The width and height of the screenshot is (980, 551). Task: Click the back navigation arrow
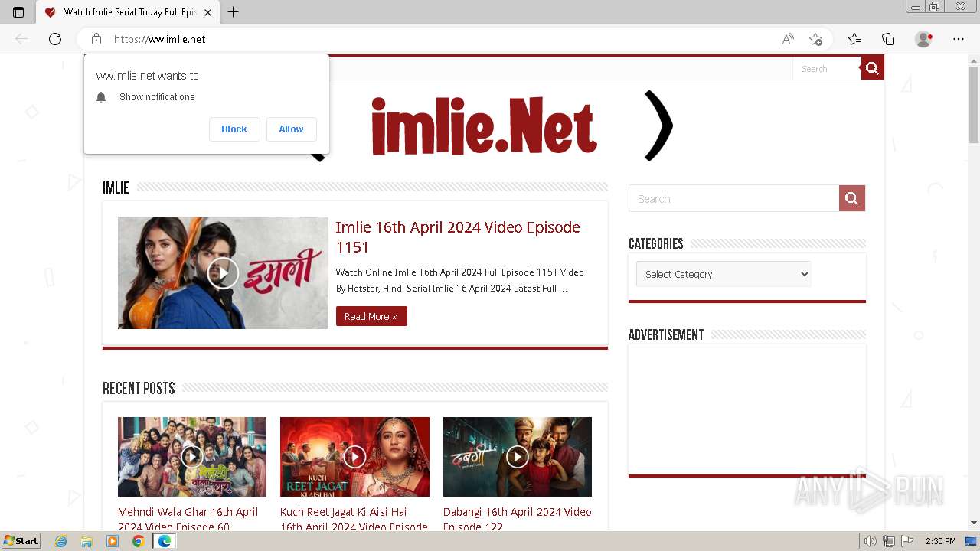pos(21,39)
